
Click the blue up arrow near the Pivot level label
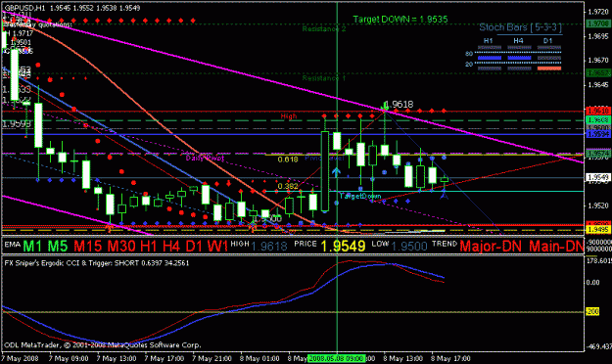pos(336,171)
